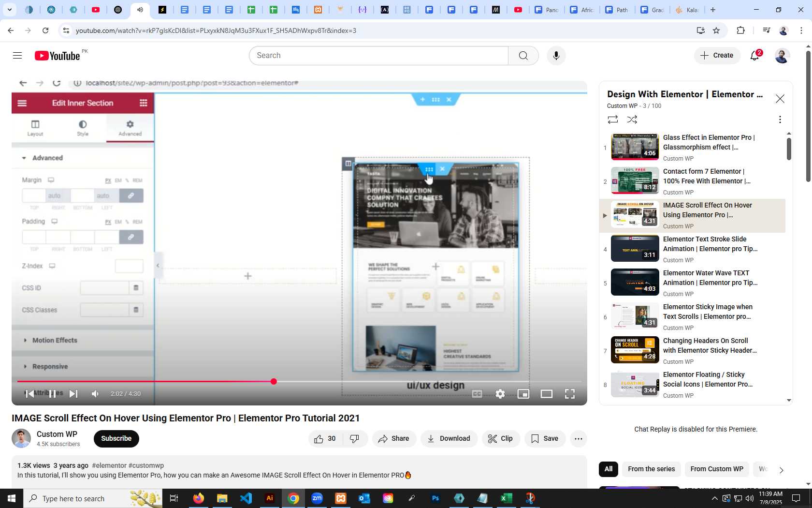Like the video

[x=325, y=439]
